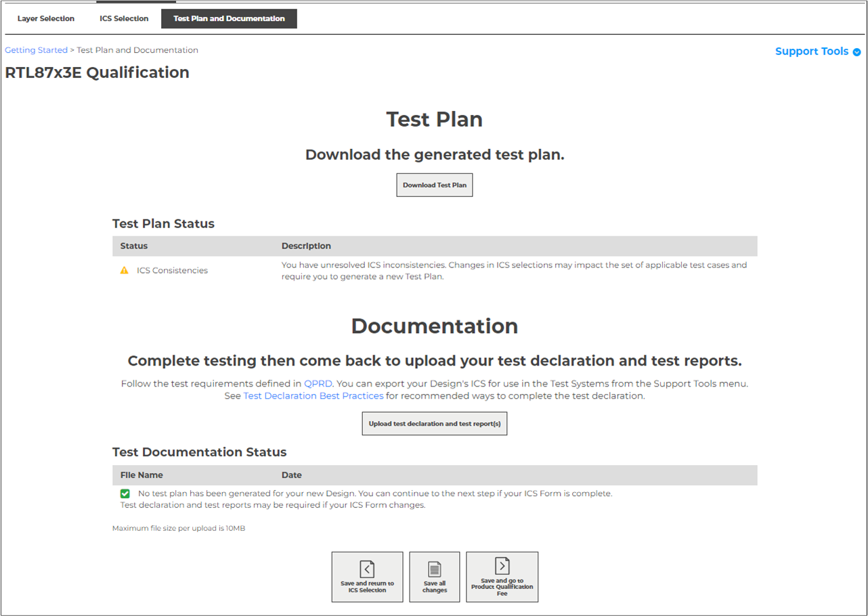Click the File Name column header
Screen dimensions: 868x616
tap(142, 475)
